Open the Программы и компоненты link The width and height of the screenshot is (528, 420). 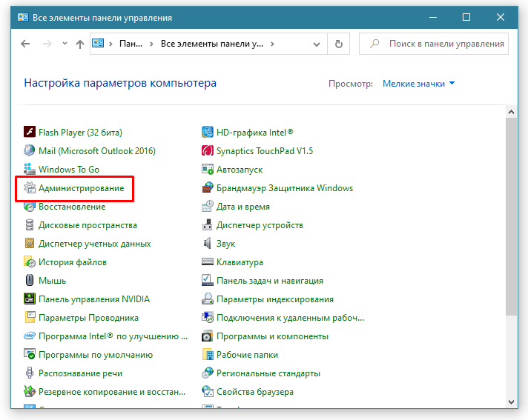click(272, 336)
